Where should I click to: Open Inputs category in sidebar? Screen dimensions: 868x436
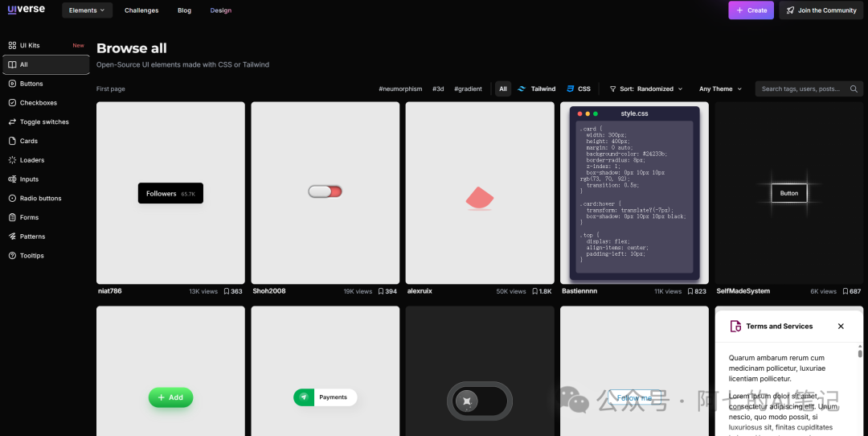46,179
